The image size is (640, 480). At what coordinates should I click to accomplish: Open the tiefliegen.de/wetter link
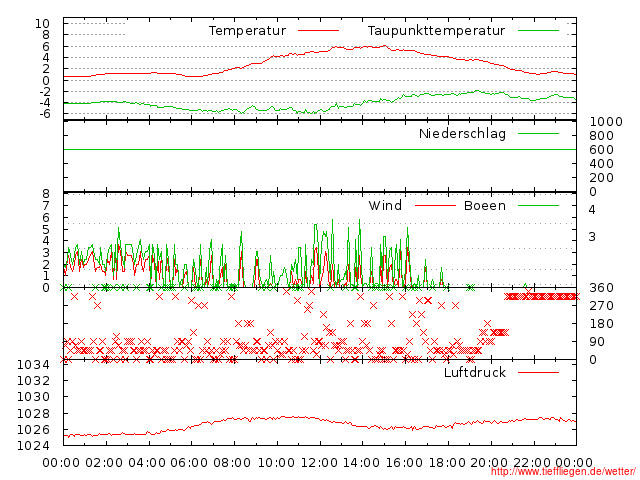pos(563,472)
